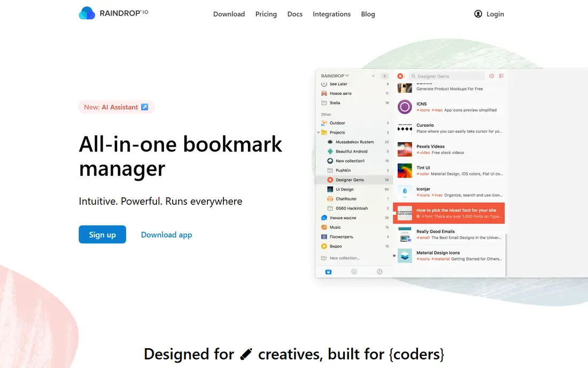Open the Tint UI colorful thumbnail
This screenshot has width=588, height=368.
[405, 171]
